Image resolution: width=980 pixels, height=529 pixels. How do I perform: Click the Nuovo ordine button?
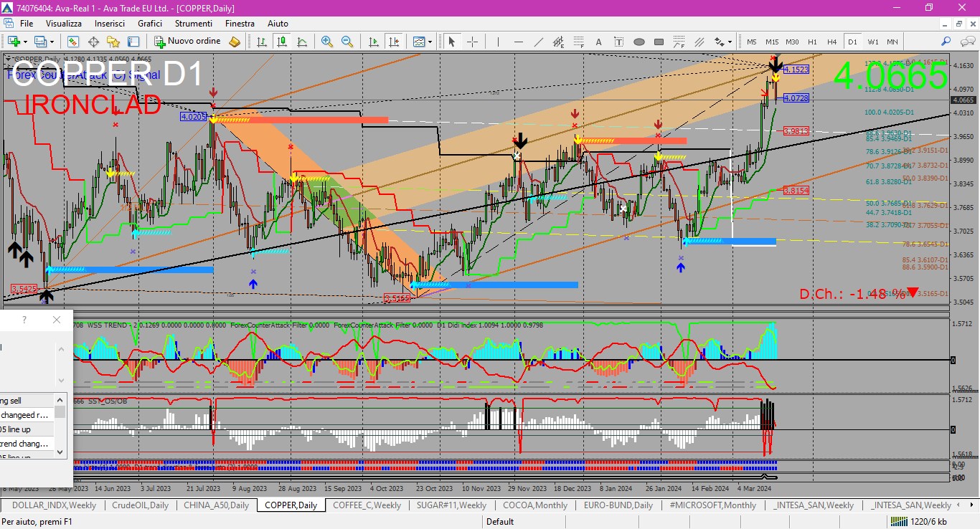click(x=187, y=42)
